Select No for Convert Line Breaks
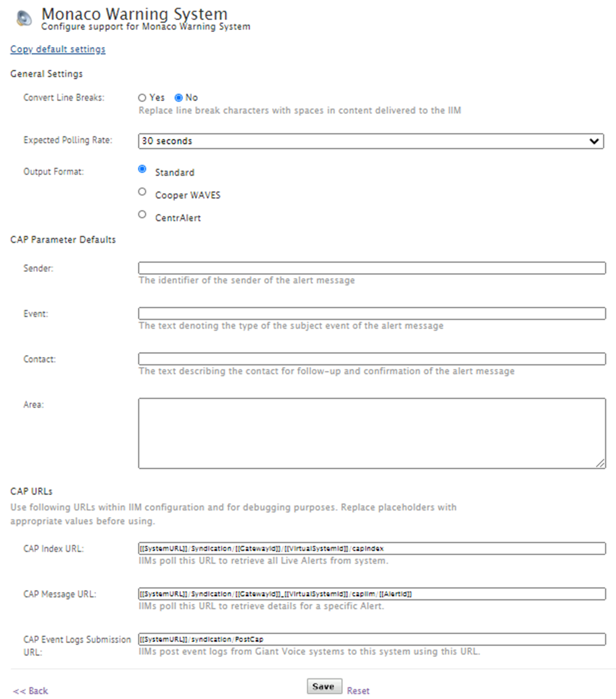Screen dimensions: 616x699 click(178, 98)
